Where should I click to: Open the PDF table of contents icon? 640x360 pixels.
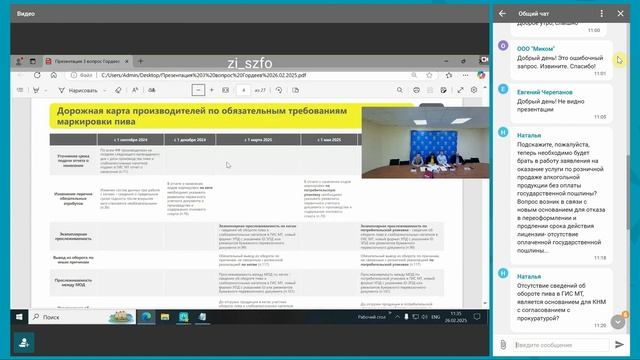point(20,90)
